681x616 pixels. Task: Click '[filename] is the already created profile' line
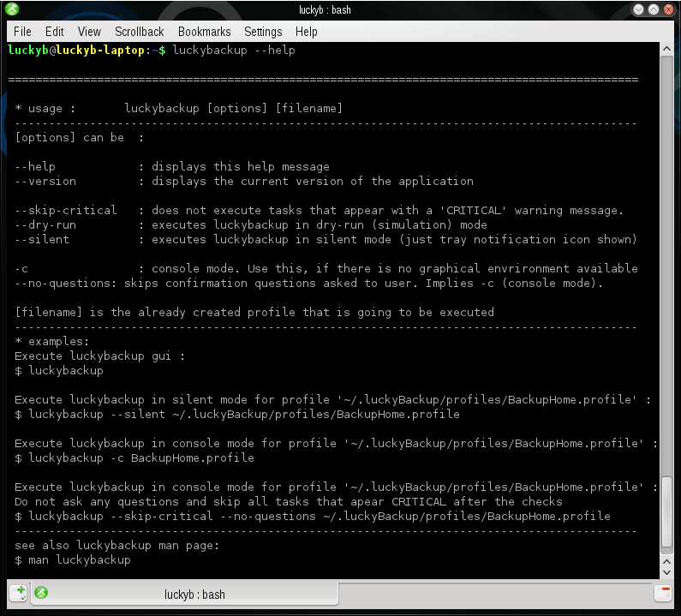click(x=254, y=313)
